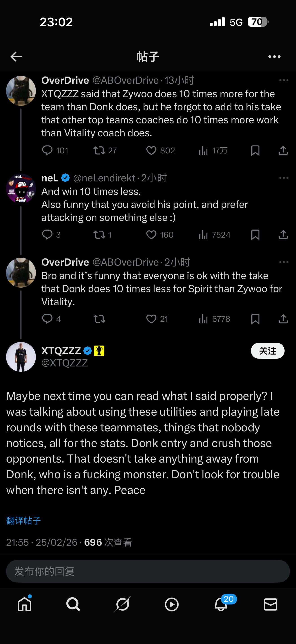Tap the back arrow in header
This screenshot has width=296, height=644.
16,57
